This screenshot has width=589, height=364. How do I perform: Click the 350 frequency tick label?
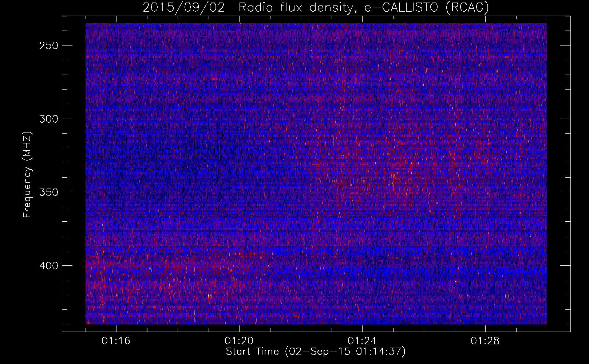pyautogui.click(x=49, y=192)
